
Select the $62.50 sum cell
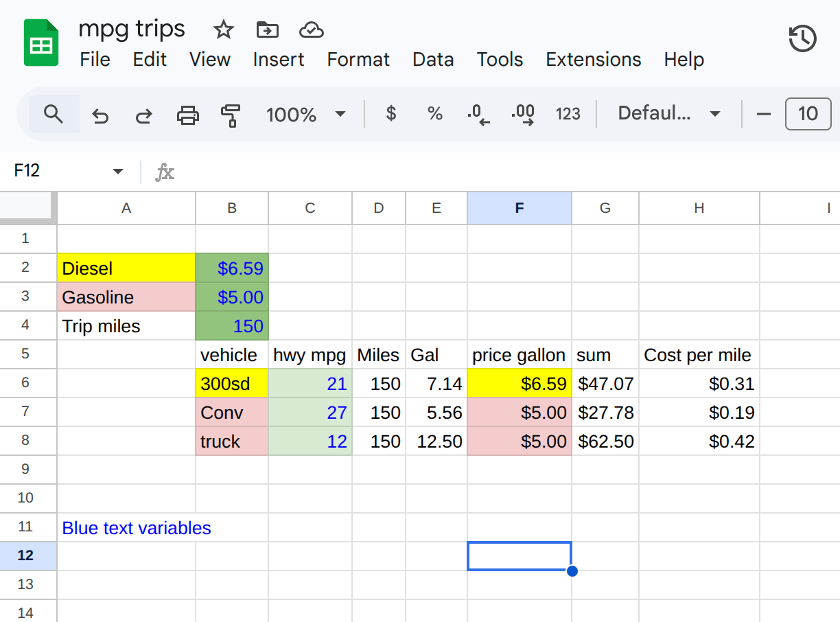point(605,441)
